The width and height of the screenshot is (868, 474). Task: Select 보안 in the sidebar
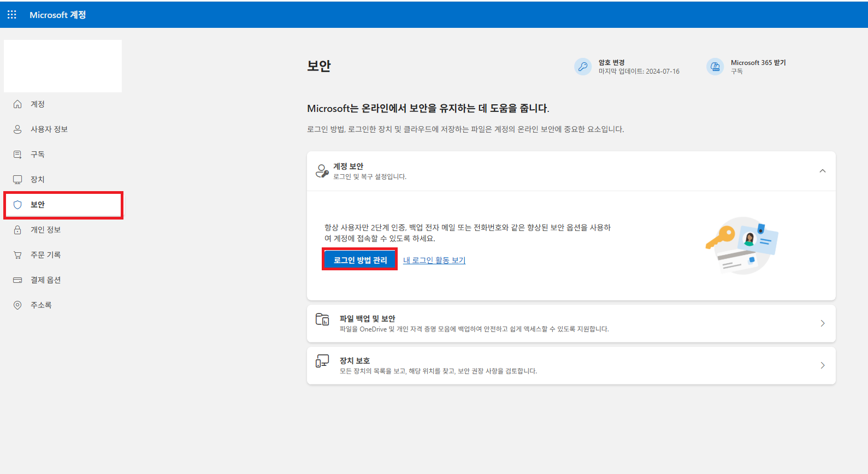63,205
